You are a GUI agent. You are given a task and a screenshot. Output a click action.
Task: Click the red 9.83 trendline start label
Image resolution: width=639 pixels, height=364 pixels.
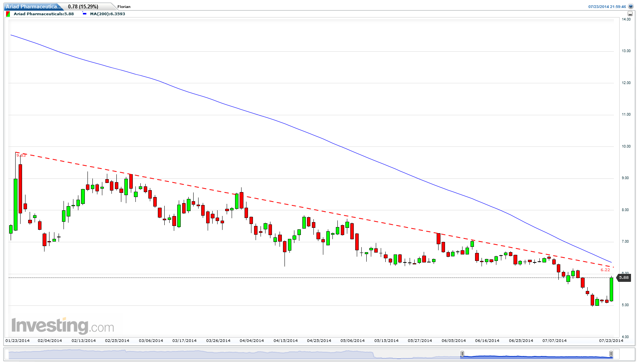click(21, 155)
